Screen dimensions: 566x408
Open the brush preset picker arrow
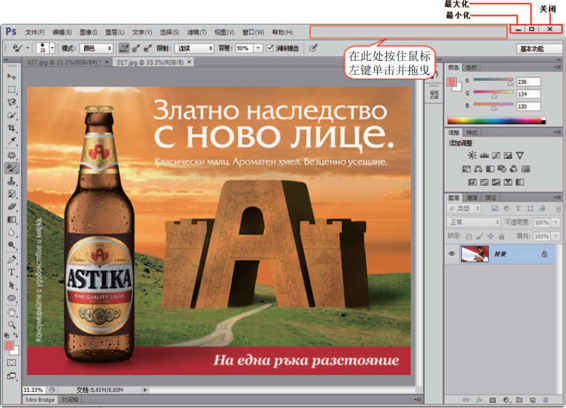52,48
